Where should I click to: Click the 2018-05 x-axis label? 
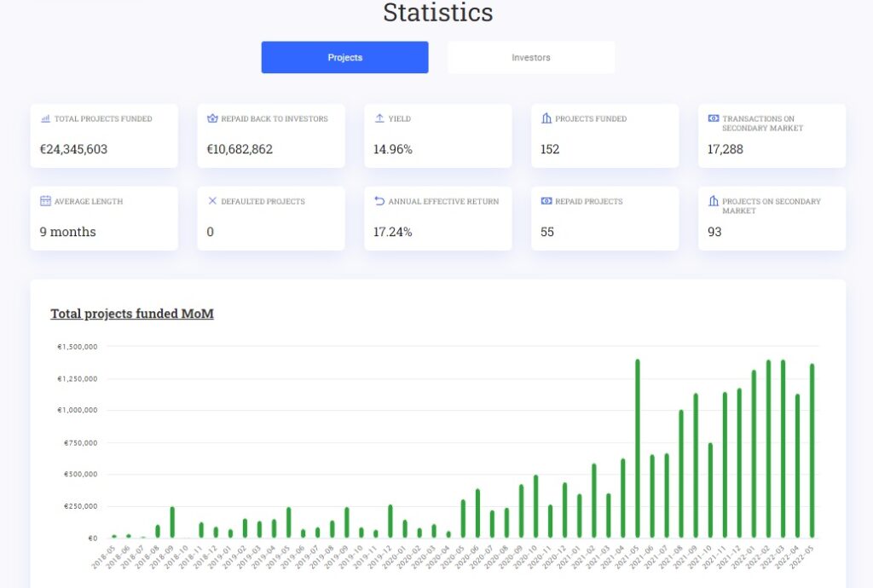point(103,556)
